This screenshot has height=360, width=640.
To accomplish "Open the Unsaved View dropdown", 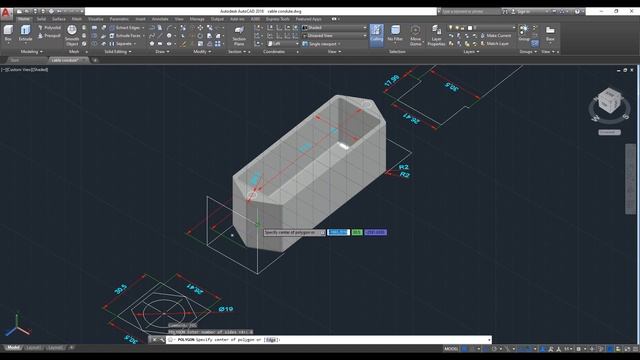I will [x=334, y=36].
